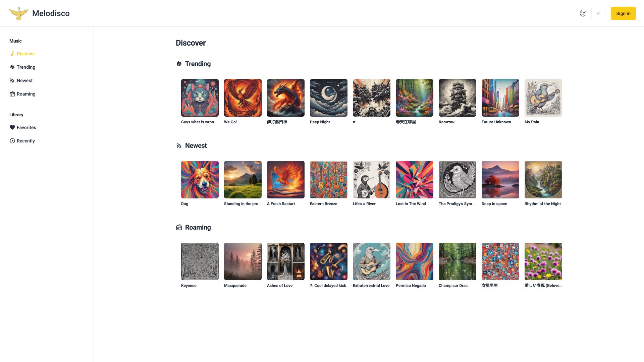Click the Recently played icon

click(x=12, y=140)
